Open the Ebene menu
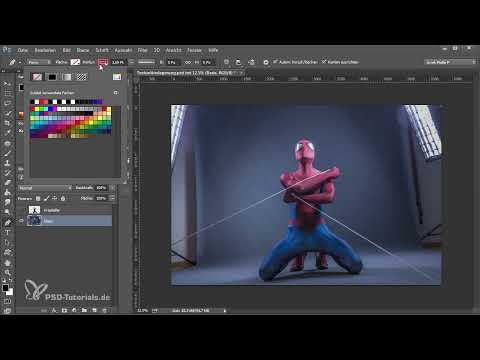The image size is (480, 360). click(x=83, y=50)
